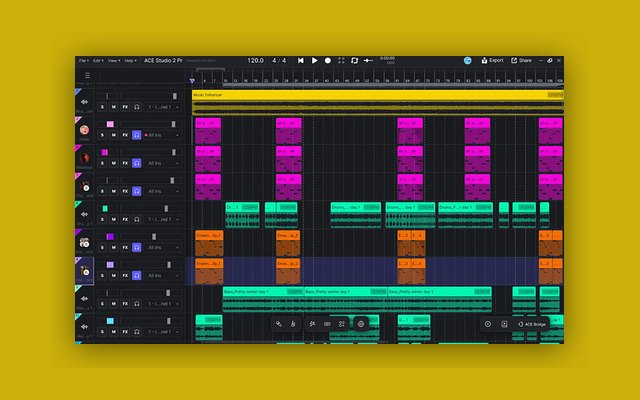Click the 120.0 tempo field

[256, 60]
